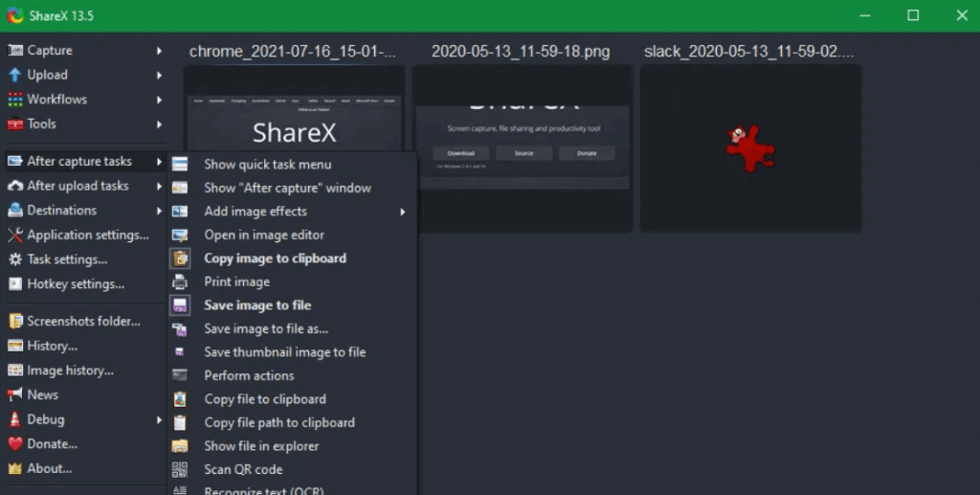Click the chrome_2021-07-16_15-01 file name
The height and width of the screenshot is (495, 980).
pos(293,52)
